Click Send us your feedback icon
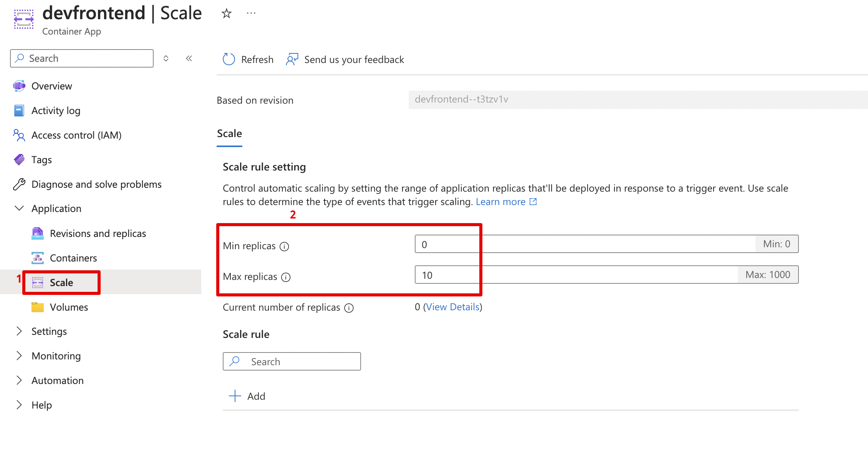 click(x=292, y=60)
